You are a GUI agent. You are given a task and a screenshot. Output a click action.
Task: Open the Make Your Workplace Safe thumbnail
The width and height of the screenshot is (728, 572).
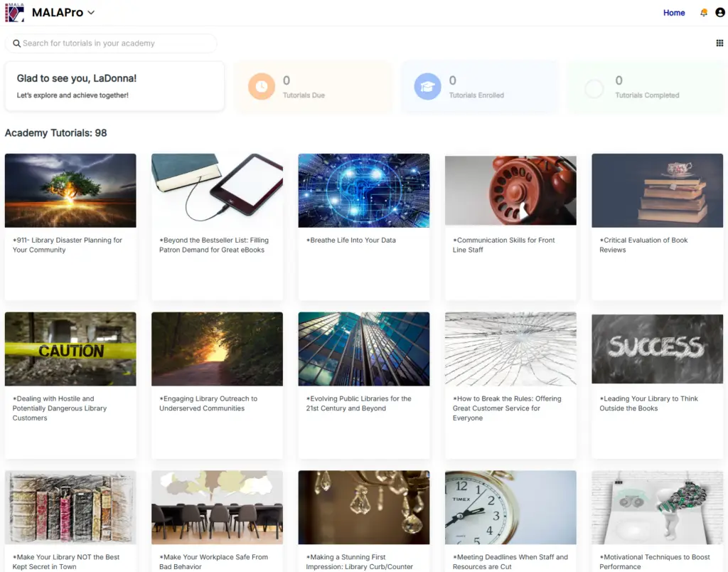[218, 507]
